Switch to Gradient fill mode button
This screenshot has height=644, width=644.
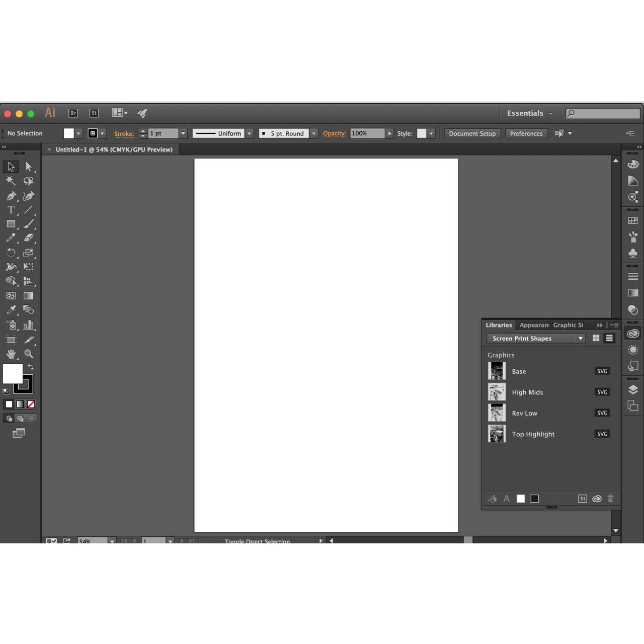pos(20,404)
